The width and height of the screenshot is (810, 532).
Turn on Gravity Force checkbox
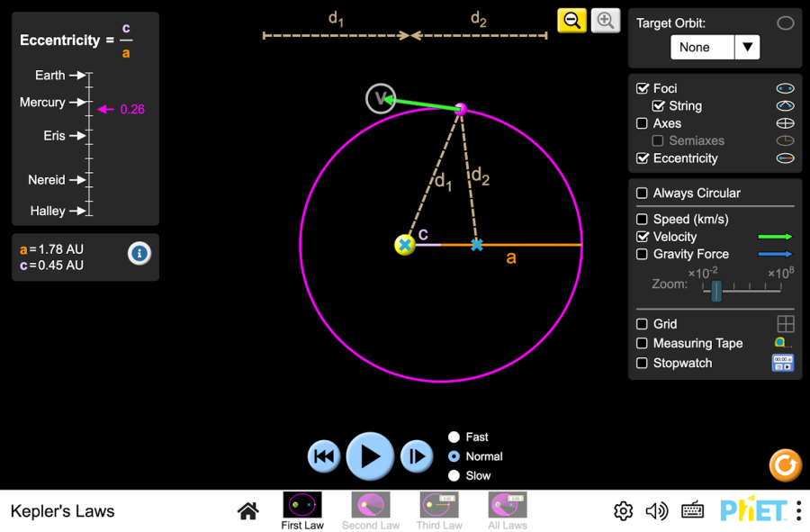(643, 255)
